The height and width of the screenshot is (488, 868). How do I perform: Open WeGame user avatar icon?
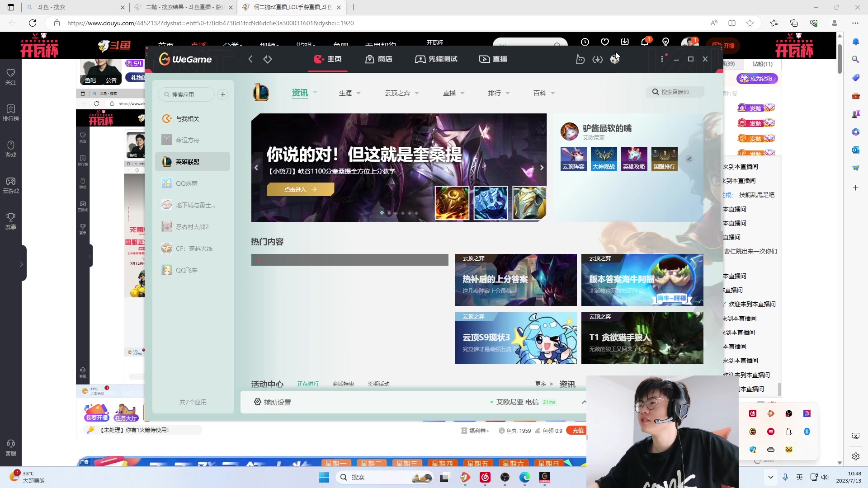tap(615, 59)
